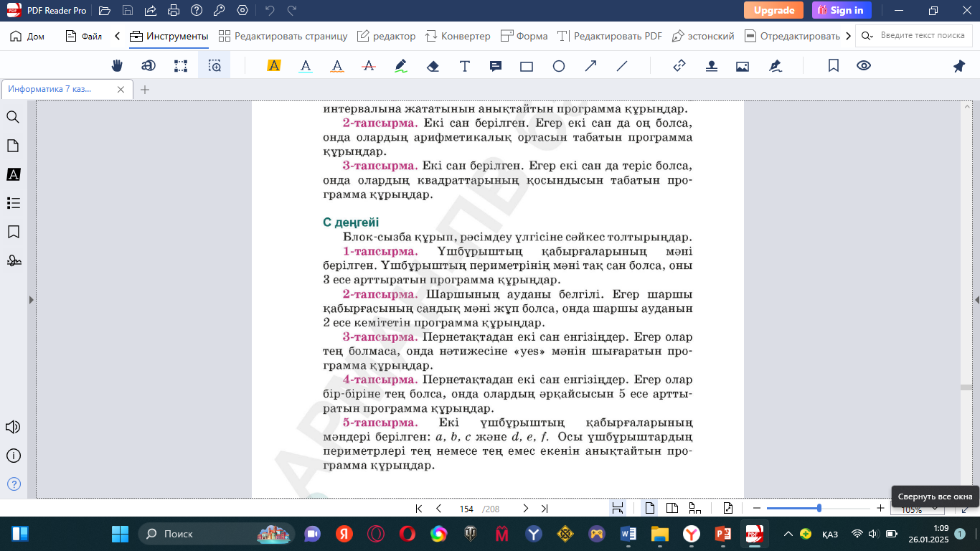
Task: Expand the left panel with side arrow
Action: coord(31,300)
